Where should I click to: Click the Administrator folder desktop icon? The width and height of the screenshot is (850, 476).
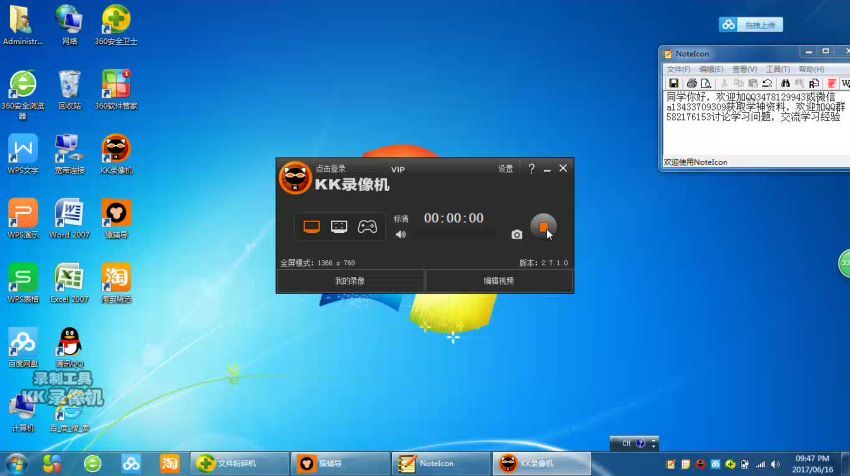[x=22, y=25]
